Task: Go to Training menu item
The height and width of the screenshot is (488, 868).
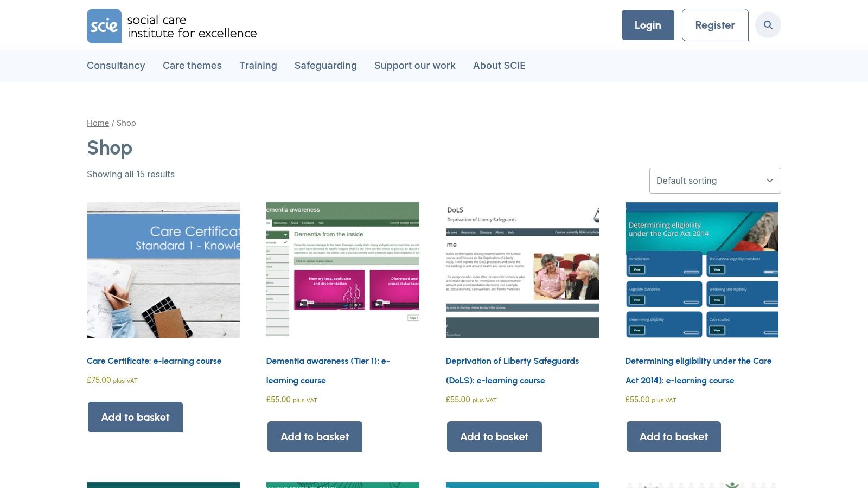Action: (258, 66)
